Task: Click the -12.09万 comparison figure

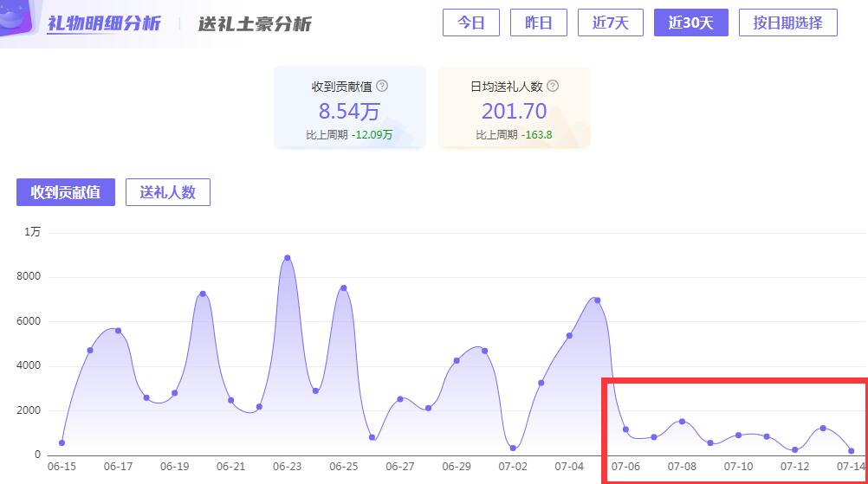Action: coord(372,134)
